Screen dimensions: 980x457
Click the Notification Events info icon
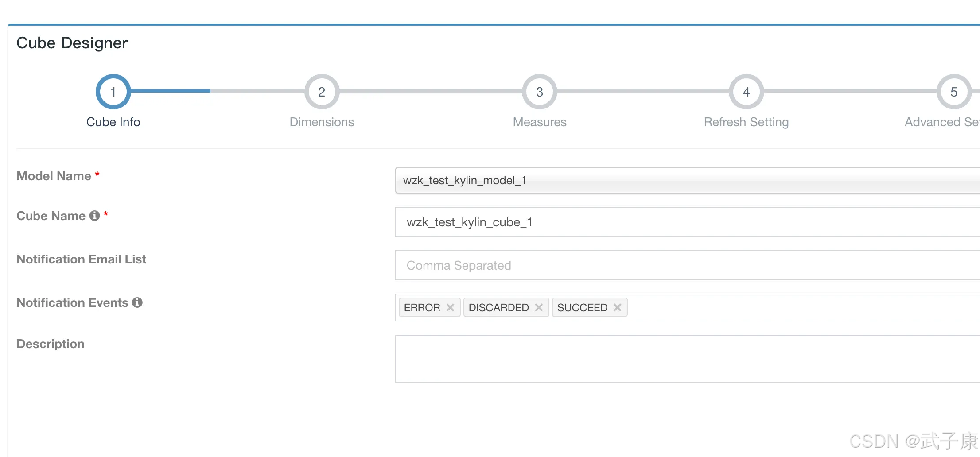click(137, 302)
